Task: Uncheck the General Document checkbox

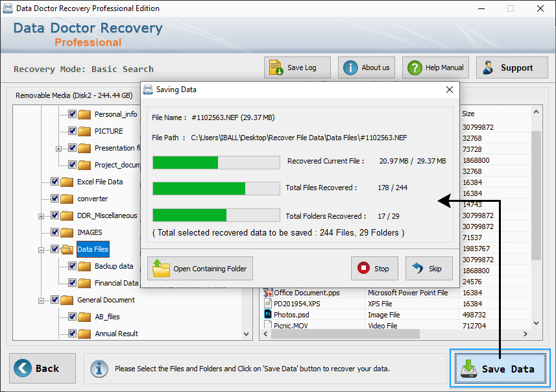Action: coord(54,299)
